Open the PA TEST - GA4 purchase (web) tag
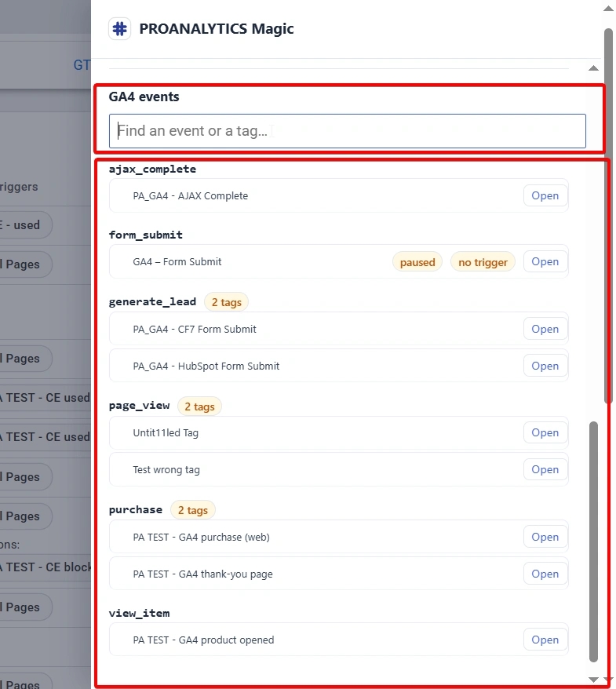The image size is (616, 689). [545, 537]
